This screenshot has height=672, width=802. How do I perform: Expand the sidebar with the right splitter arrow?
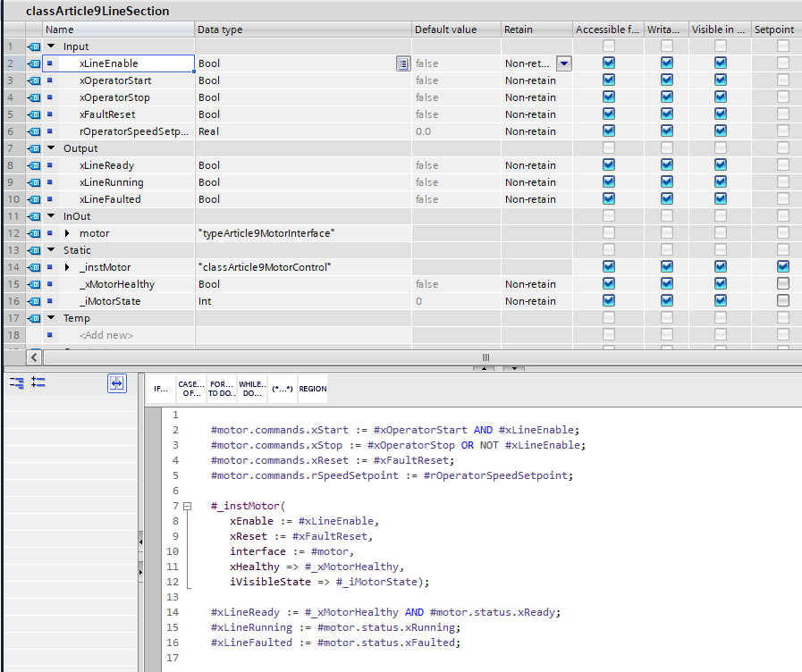click(x=140, y=572)
